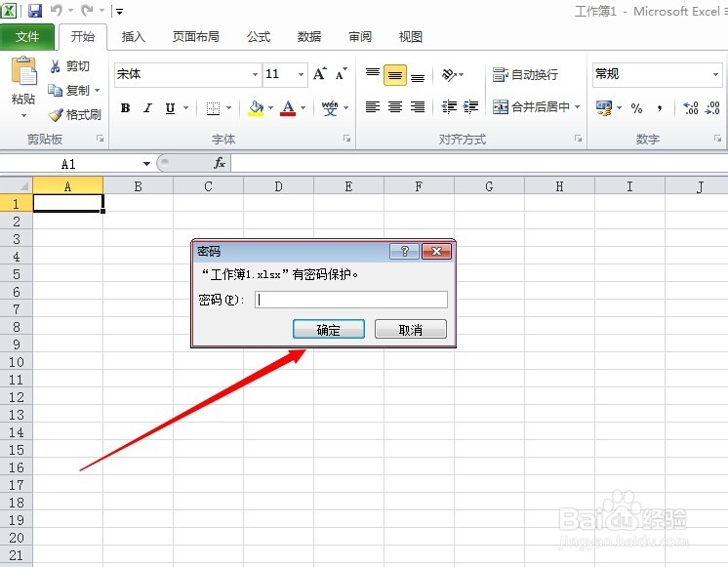This screenshot has width=728, height=567.
Task: Click the 粘贴 paste clipboard icon
Action: 23,71
